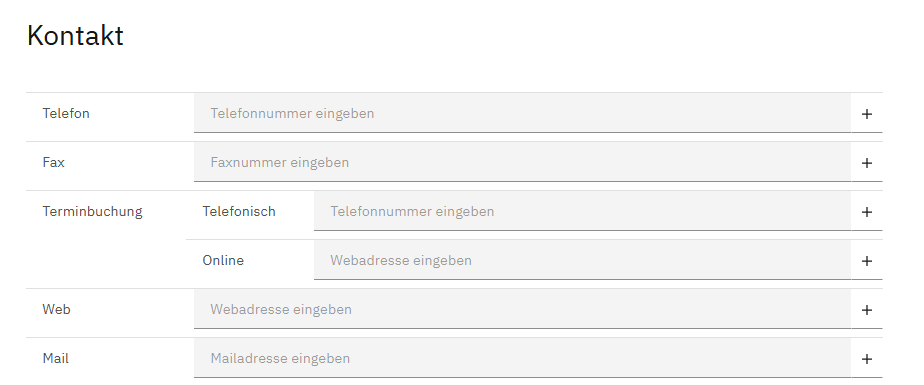Add another mail address via plus icon
924x385 pixels.
[x=866, y=358]
